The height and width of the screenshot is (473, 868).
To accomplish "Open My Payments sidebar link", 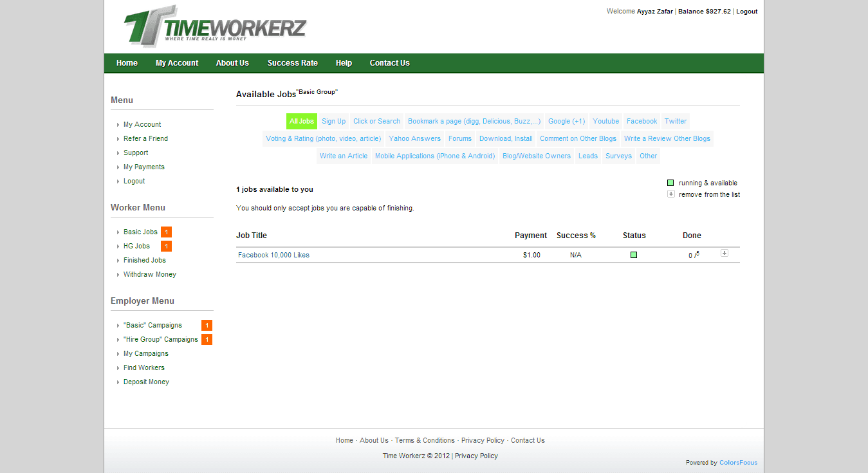I will tap(144, 167).
